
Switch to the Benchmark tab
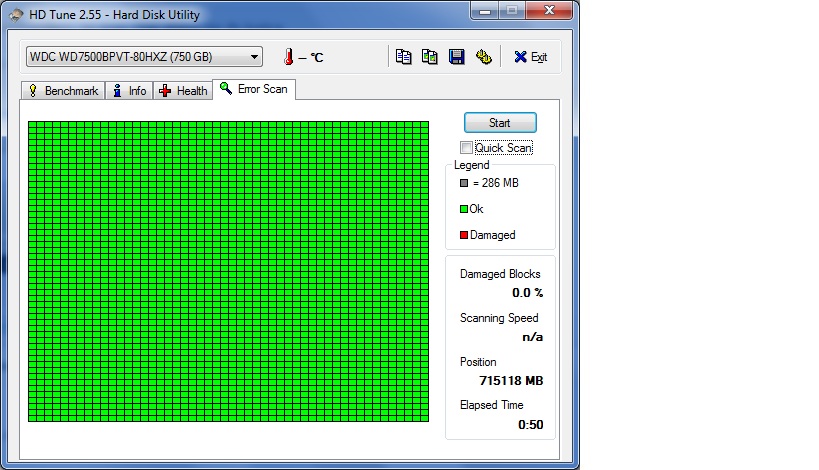pos(64,91)
